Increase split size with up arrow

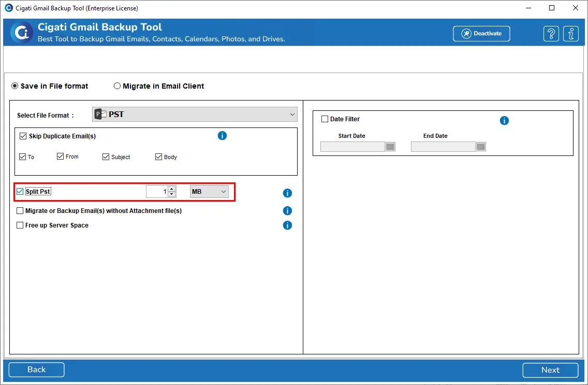(172, 189)
